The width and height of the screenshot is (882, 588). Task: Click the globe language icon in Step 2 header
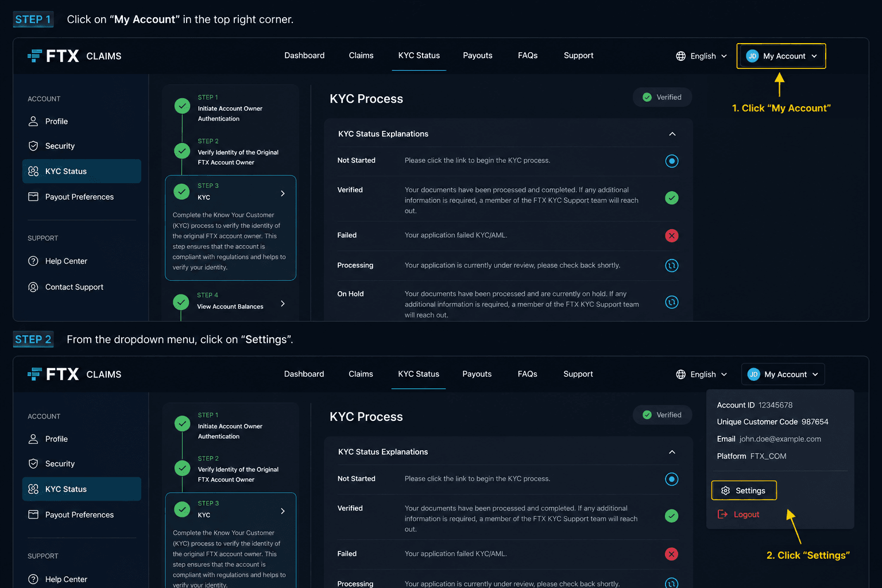pos(680,374)
